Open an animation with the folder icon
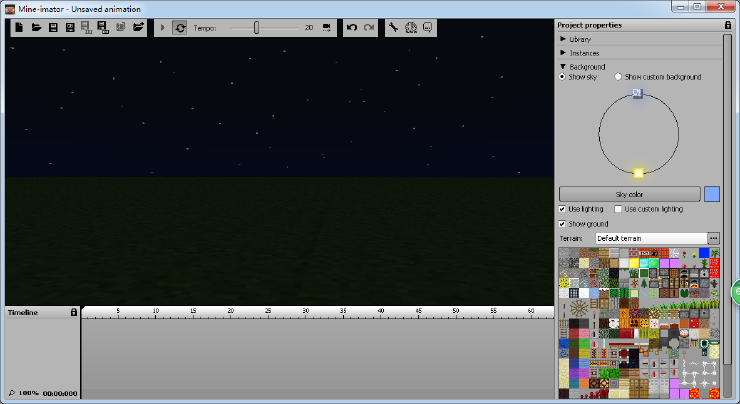Viewport: 740px width, 404px height. 36,27
